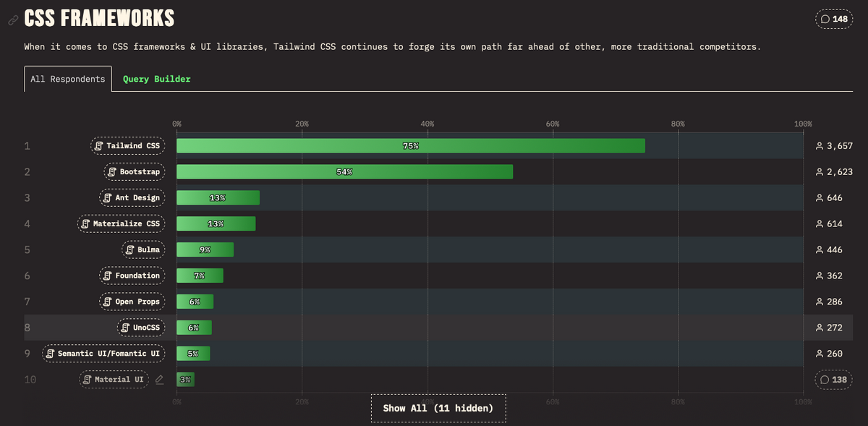Switch to the Query Builder tab
This screenshot has width=868, height=426.
(157, 79)
